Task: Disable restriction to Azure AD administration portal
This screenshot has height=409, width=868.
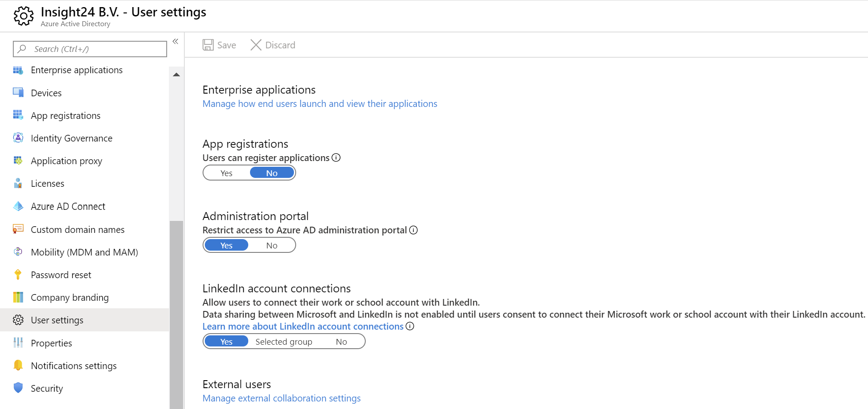Action: tap(271, 245)
